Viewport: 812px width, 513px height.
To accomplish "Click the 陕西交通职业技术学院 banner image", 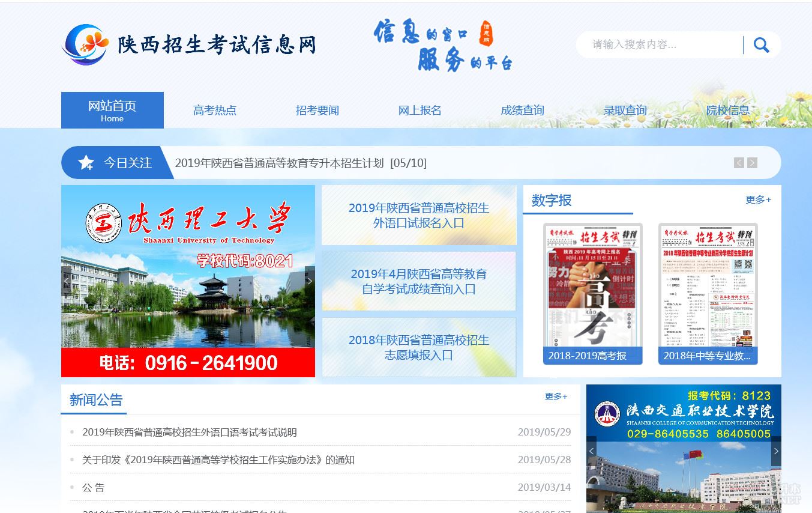I will point(684,449).
